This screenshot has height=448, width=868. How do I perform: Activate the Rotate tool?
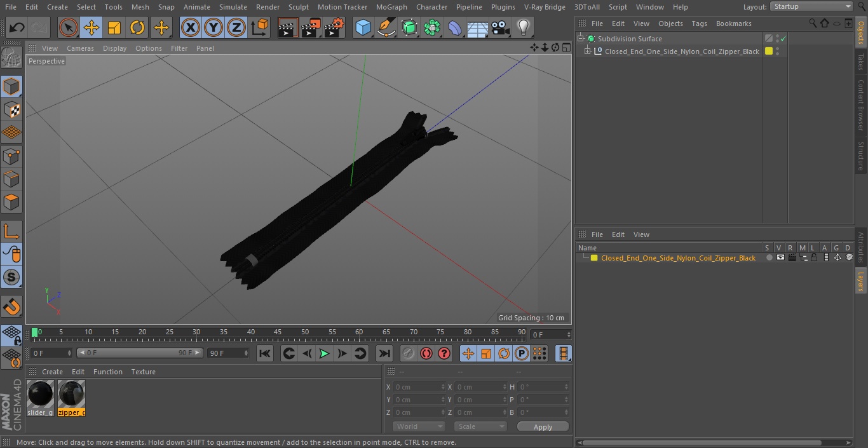tap(137, 27)
